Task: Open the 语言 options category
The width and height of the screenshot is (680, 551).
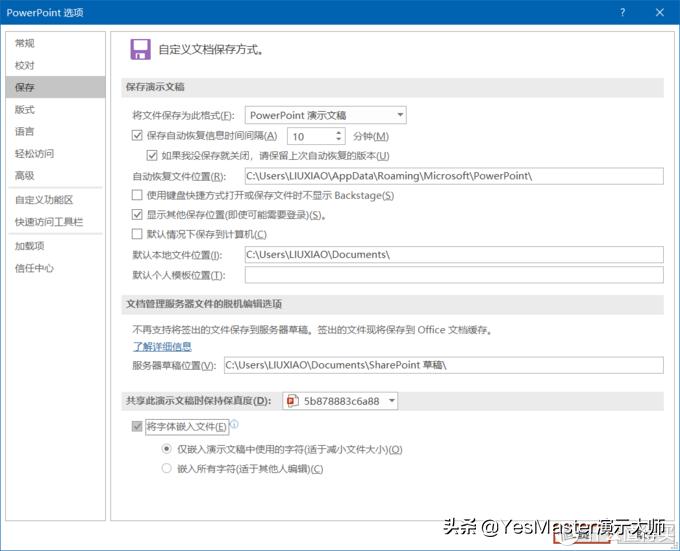Action: [56, 131]
